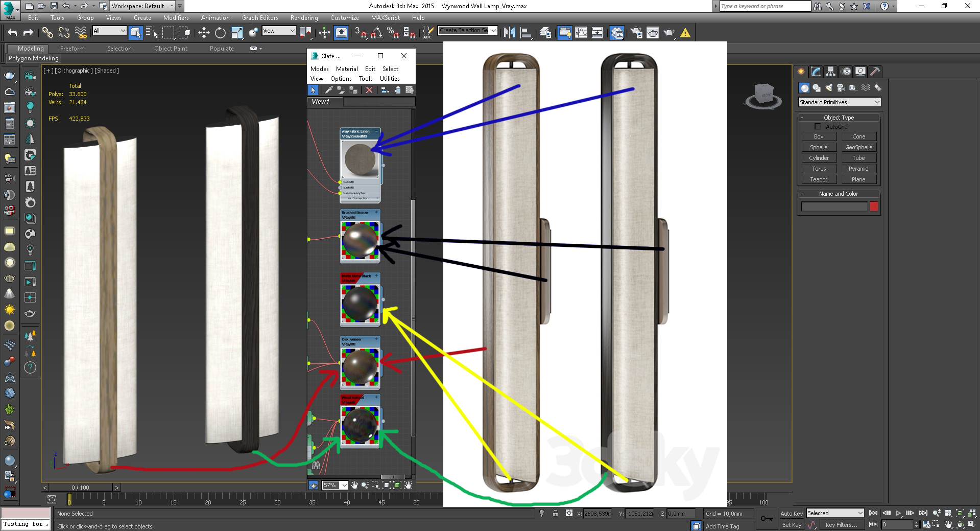The image size is (980, 531).
Task: Toggle Auto Key animation mode
Action: (791, 514)
